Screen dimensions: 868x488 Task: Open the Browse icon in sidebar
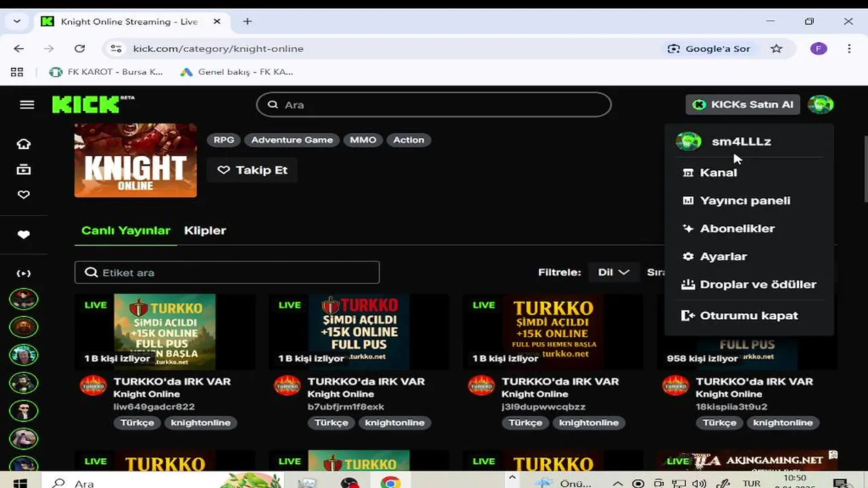[24, 169]
